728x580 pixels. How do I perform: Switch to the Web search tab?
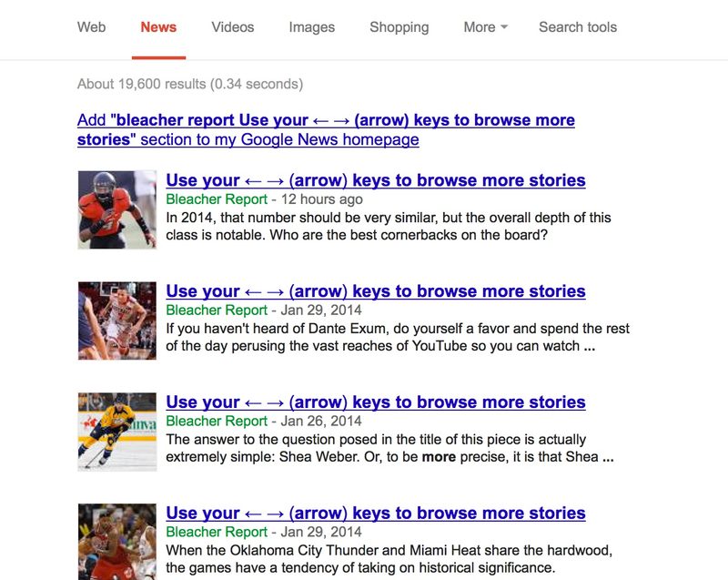[92, 27]
